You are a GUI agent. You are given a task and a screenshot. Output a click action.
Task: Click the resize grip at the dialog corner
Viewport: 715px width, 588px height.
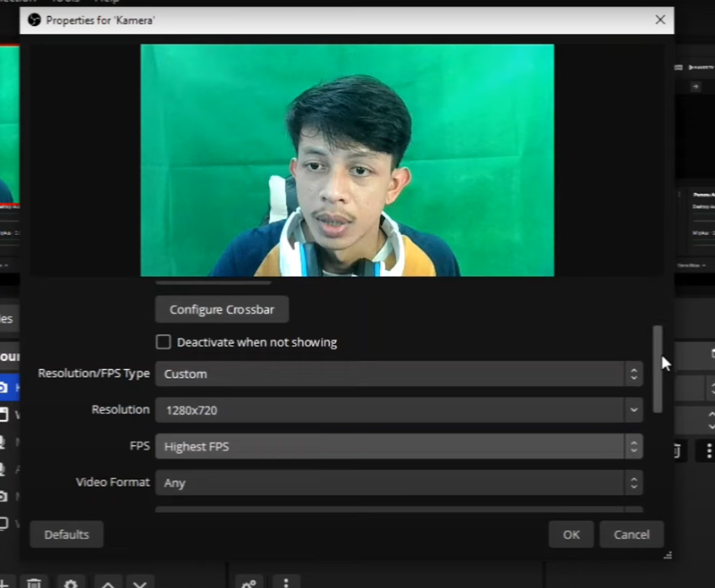[x=667, y=555]
